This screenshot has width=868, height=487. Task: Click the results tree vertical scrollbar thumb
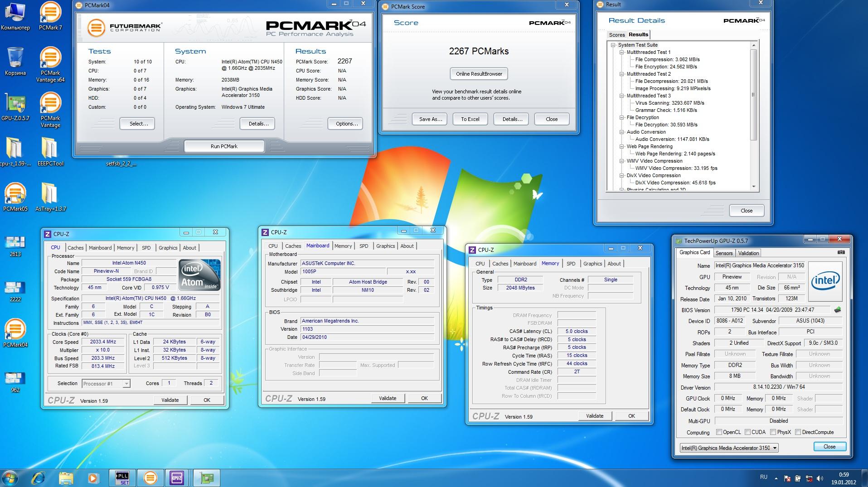[x=753, y=95]
